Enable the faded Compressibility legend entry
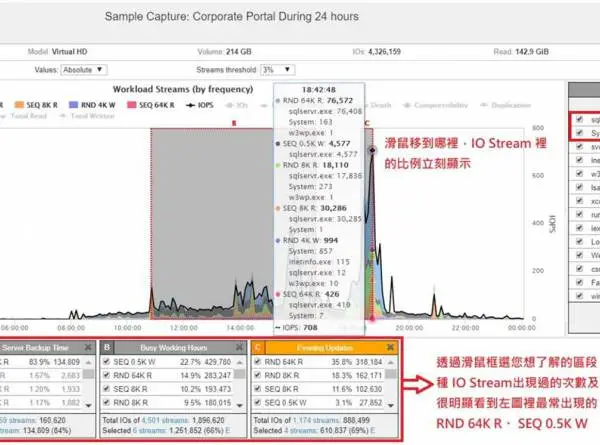 click(436, 105)
